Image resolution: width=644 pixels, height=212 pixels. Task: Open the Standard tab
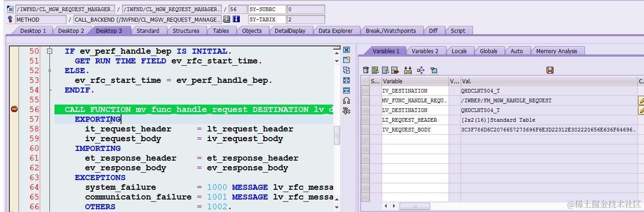click(148, 31)
